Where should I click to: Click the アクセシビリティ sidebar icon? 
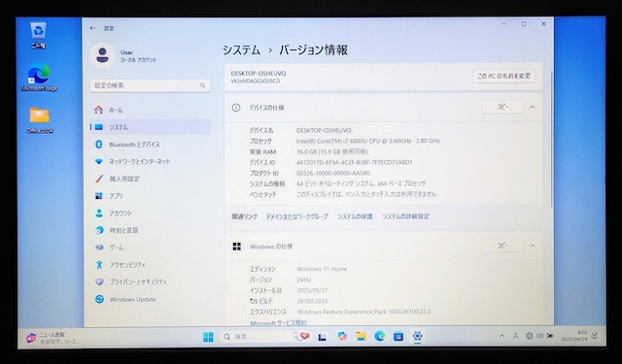(99, 265)
